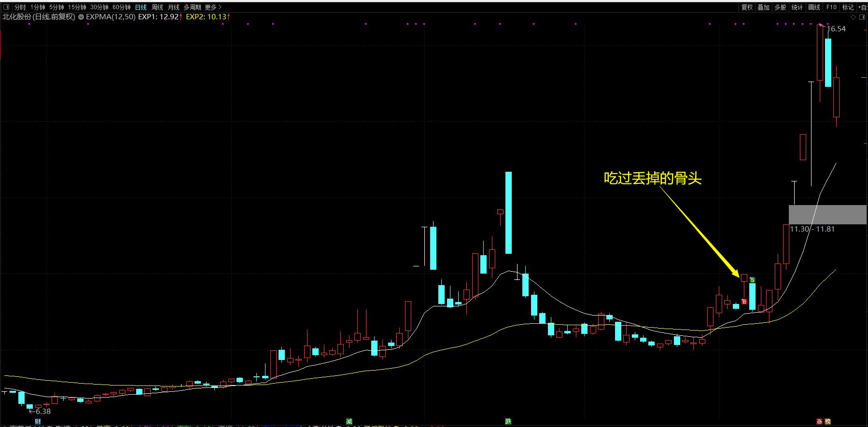The height and width of the screenshot is (427, 868).
Task: Click the 涨 marker on time axis
Action: (x=819, y=421)
